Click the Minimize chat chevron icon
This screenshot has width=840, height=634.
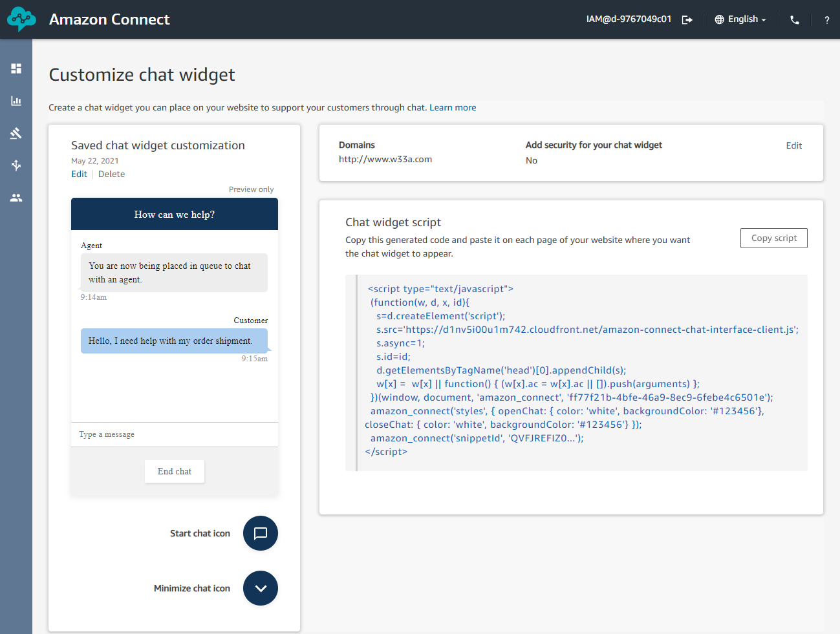[261, 588]
